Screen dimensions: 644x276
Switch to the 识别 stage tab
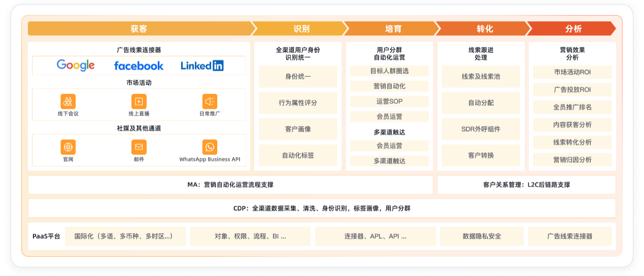(301, 28)
